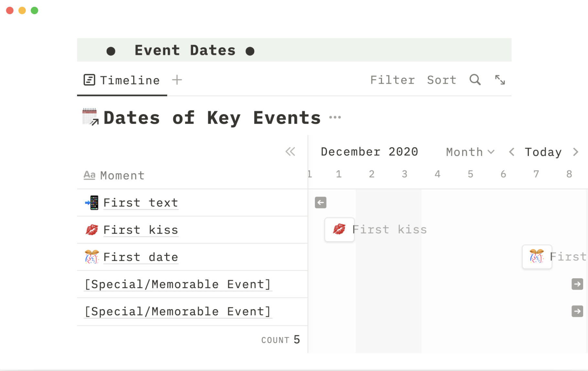This screenshot has height=371, width=588.
Task: Open the First date row
Action: tap(141, 257)
